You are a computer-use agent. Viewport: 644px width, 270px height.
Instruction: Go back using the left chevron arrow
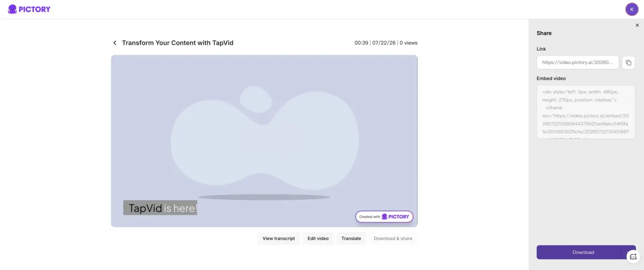tap(115, 43)
